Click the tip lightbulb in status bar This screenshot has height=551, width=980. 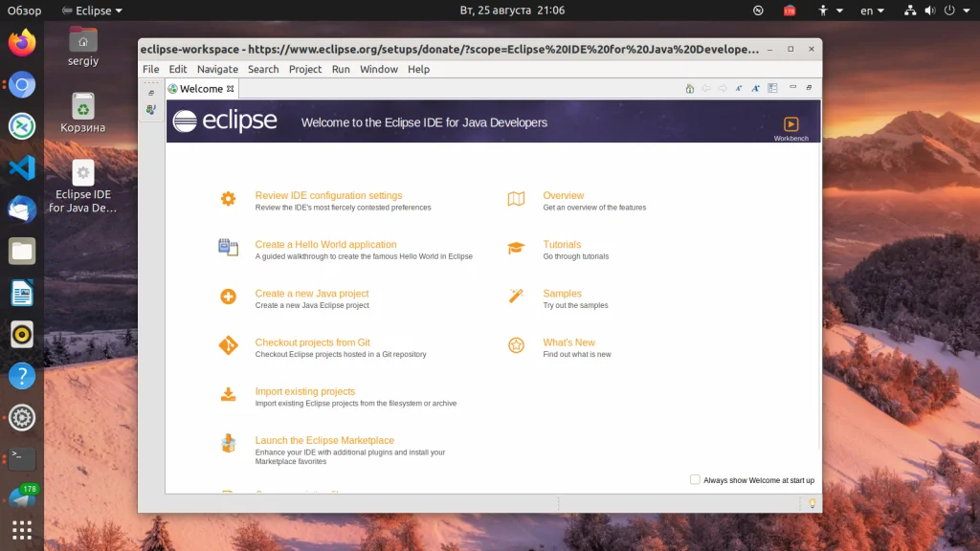(x=812, y=503)
